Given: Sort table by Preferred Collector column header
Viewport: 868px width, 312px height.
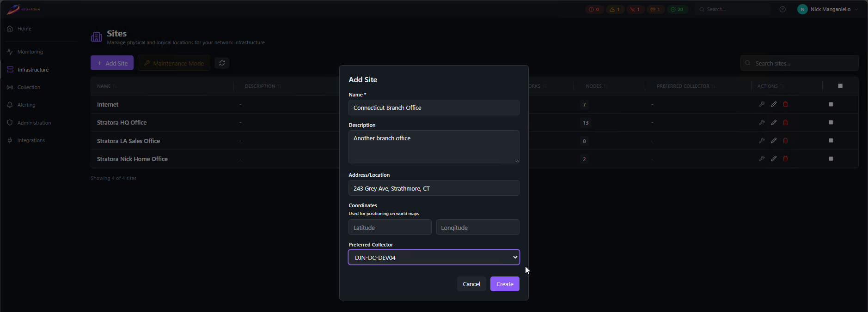Looking at the screenshot, I should (686, 86).
